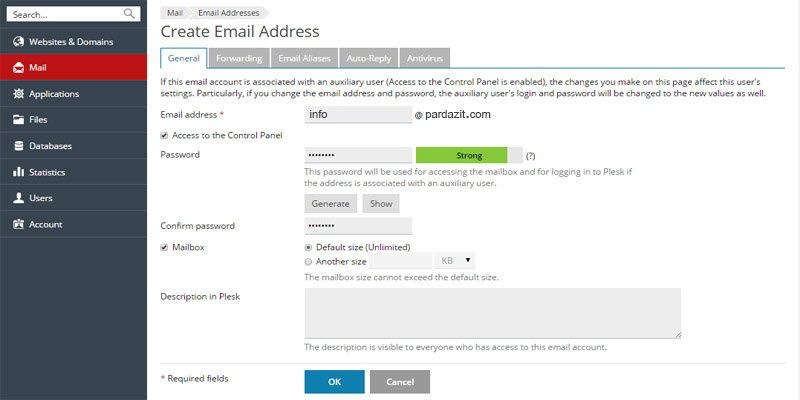Uncheck the Mailbox checkbox

pyautogui.click(x=165, y=247)
